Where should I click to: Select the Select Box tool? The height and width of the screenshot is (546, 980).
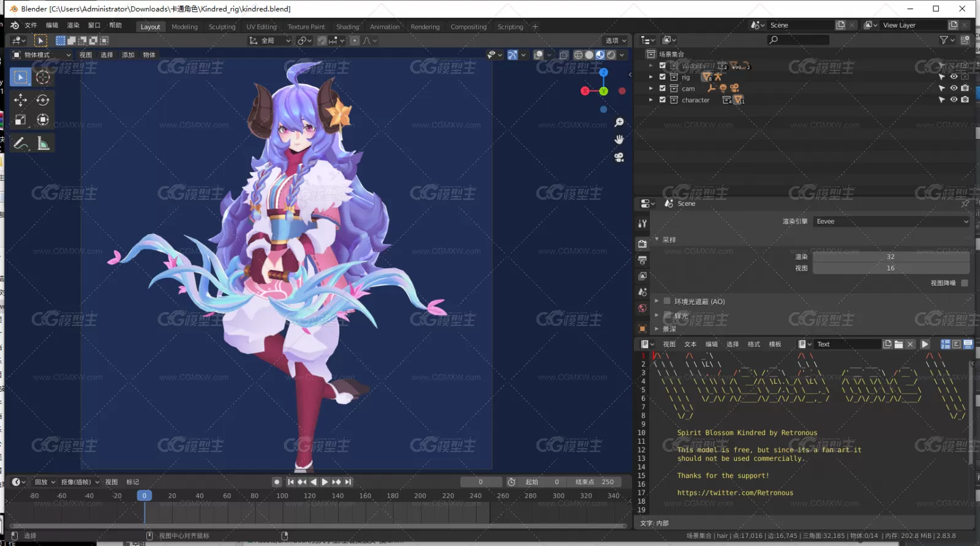(21, 77)
